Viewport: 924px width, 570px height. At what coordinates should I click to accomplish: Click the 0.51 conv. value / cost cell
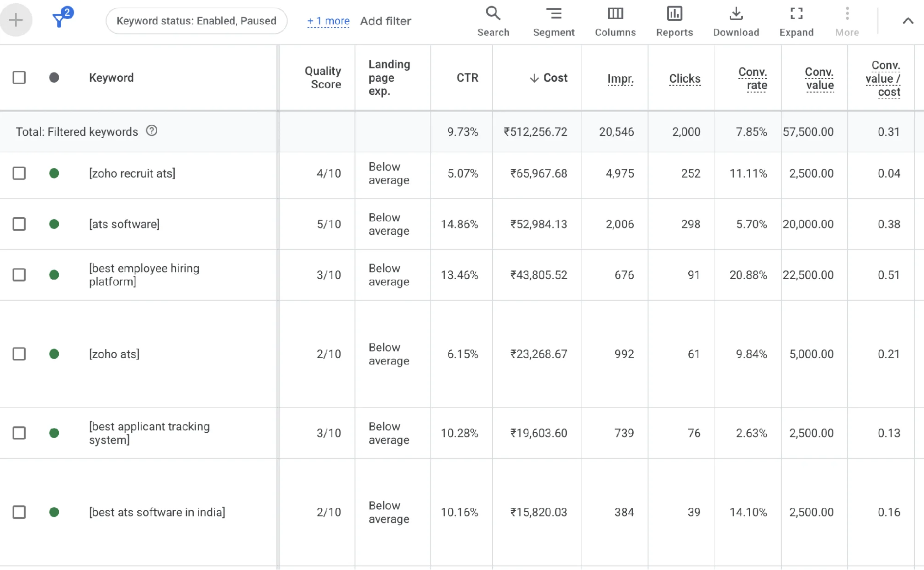pyautogui.click(x=889, y=275)
